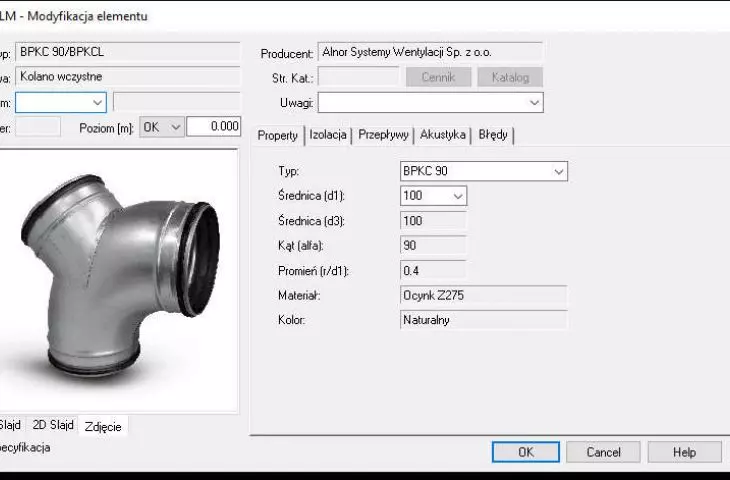Click the Materiał field Ocynk Z275
This screenshot has height=480, width=730.
pyautogui.click(x=484, y=295)
